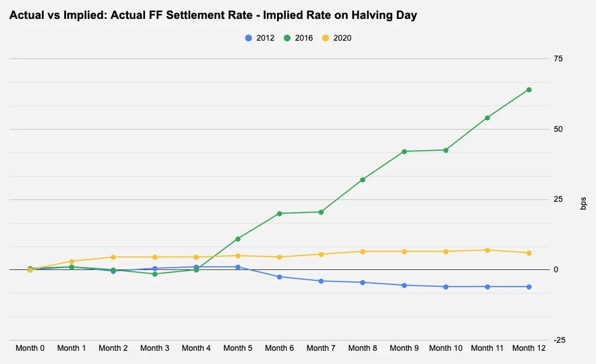Click the 2020 data point at Month 12
Viewport: 596px width, 364px height.
(x=529, y=253)
